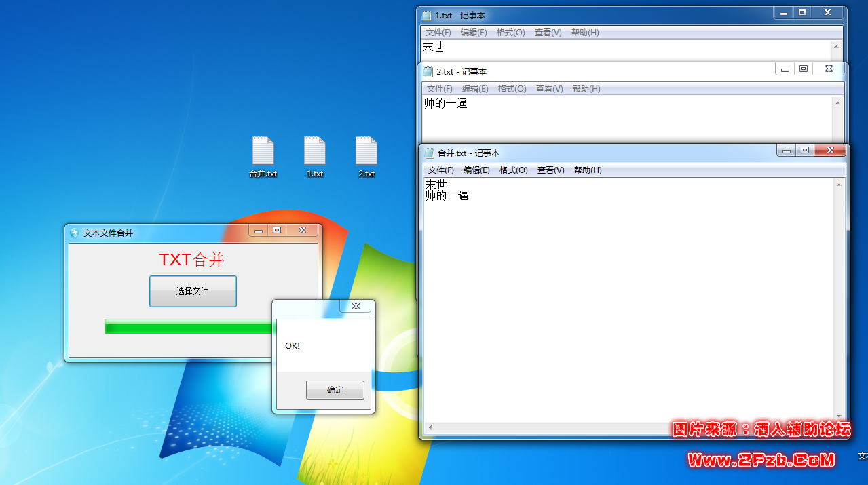The width and height of the screenshot is (868, 485).
Task: Confirm the OK! dialog with 确定
Action: (335, 390)
